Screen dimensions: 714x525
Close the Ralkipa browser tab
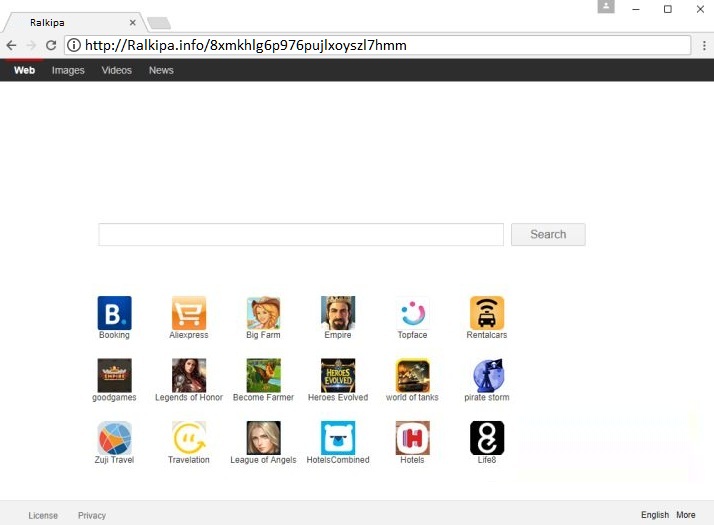[133, 22]
